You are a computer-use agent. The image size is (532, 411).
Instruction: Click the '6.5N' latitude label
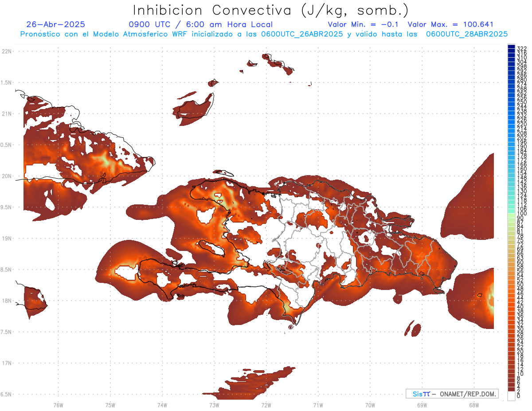click(x=6, y=394)
